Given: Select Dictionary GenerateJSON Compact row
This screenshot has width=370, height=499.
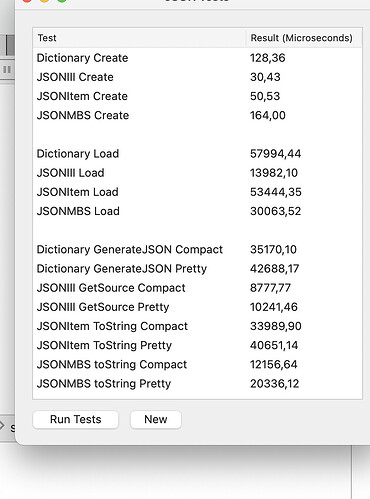Looking at the screenshot, I should tap(197, 250).
